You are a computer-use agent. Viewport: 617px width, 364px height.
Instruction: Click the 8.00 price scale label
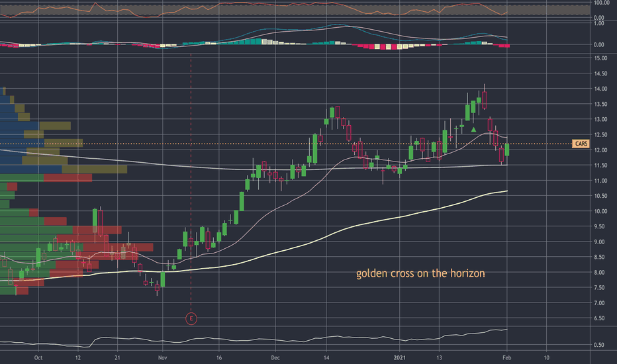(x=599, y=273)
